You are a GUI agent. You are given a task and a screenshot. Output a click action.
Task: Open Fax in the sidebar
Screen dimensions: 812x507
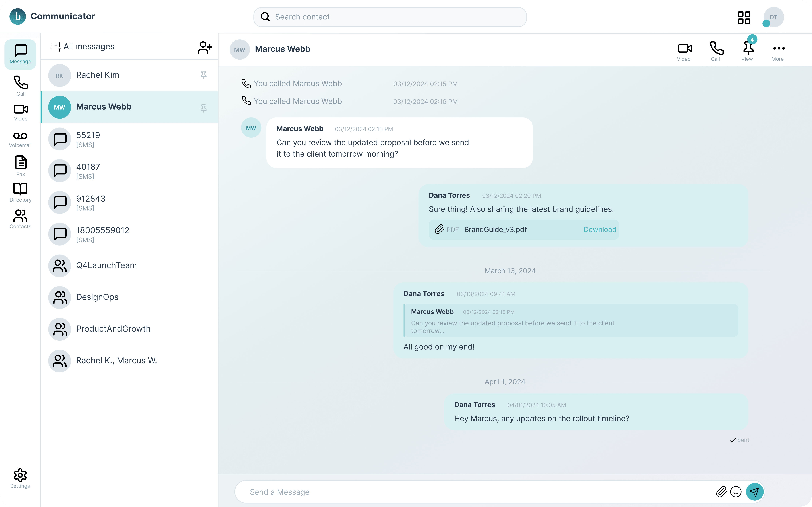[21, 166]
